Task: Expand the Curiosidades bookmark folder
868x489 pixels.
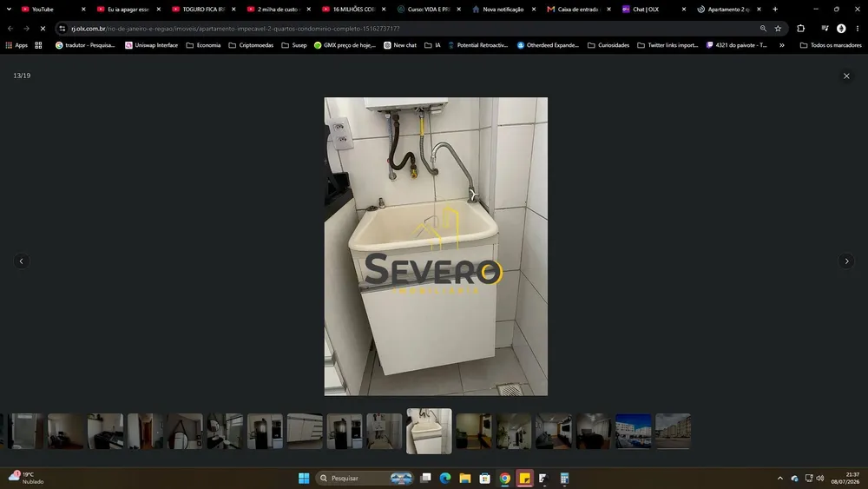Action: [608, 45]
